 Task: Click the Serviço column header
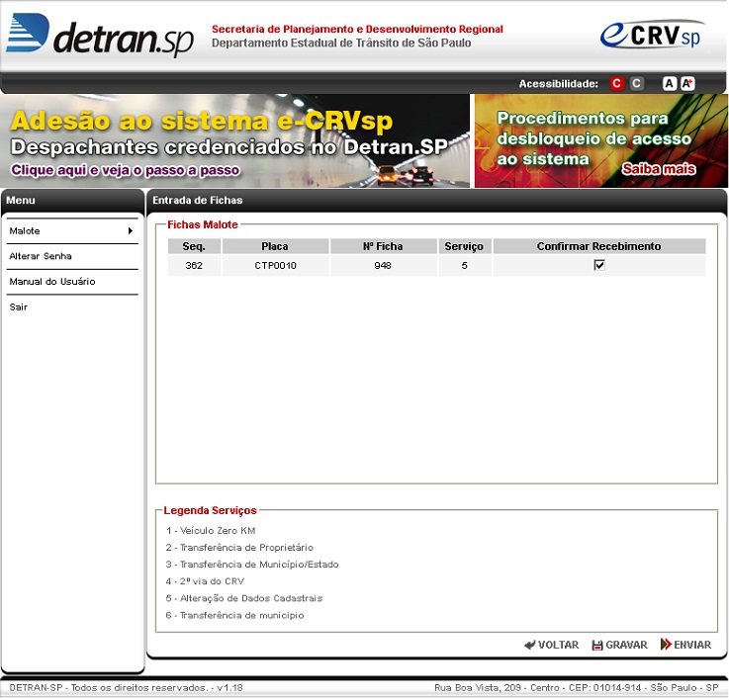(465, 246)
